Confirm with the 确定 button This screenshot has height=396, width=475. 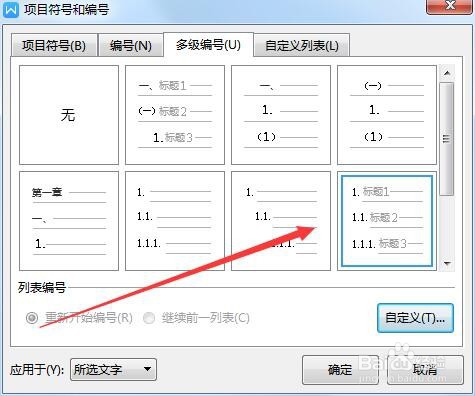tap(340, 370)
